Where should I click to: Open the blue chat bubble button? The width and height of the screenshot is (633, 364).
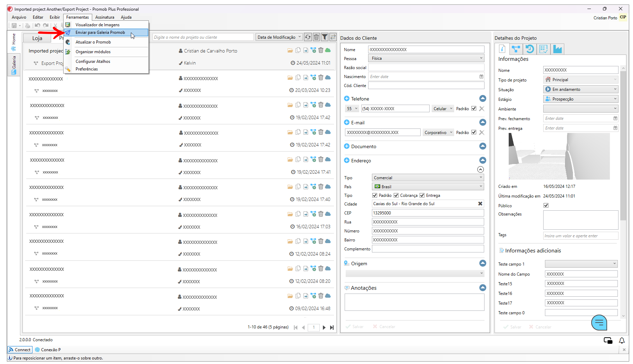point(599,323)
